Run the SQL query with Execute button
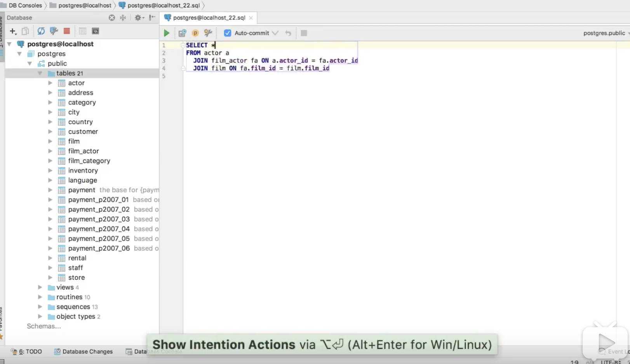This screenshot has height=364, width=630. pyautogui.click(x=167, y=33)
